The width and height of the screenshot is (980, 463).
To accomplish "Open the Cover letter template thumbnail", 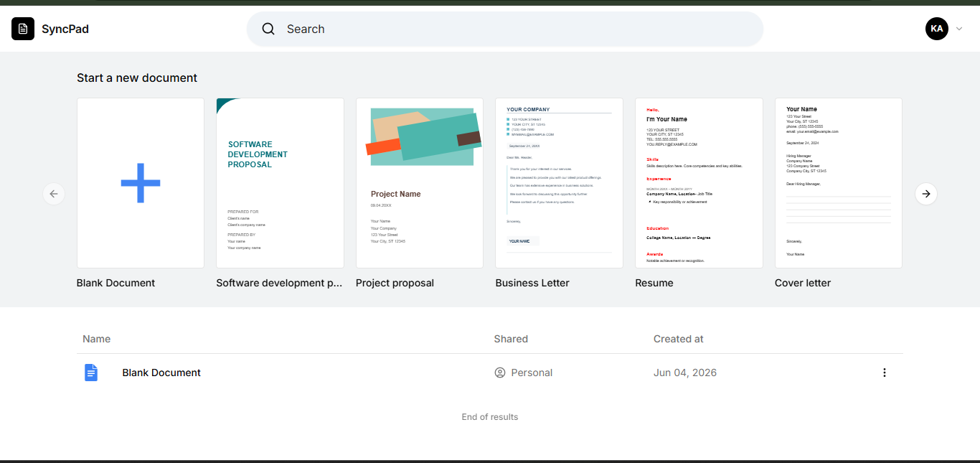I will pyautogui.click(x=839, y=183).
